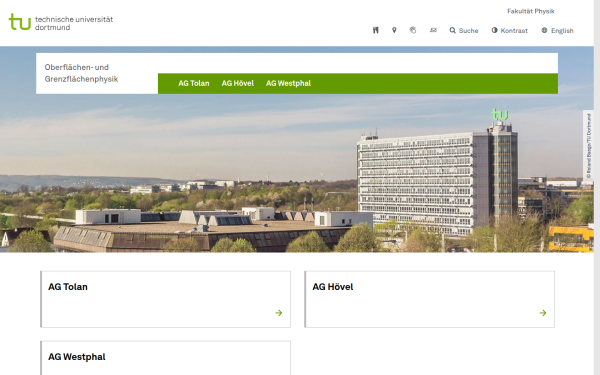Open the AG Westphal card
Viewport: 600px width, 375px height.
165,358
